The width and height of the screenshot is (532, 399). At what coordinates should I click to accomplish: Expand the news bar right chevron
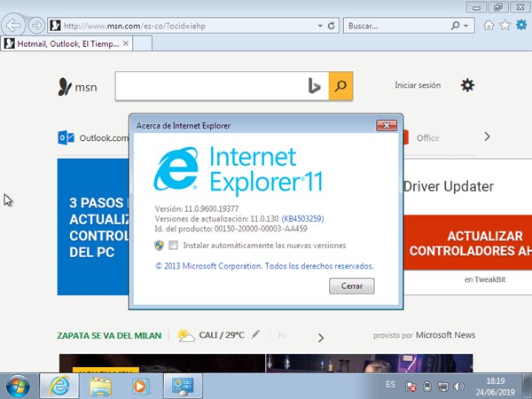[x=321, y=338]
